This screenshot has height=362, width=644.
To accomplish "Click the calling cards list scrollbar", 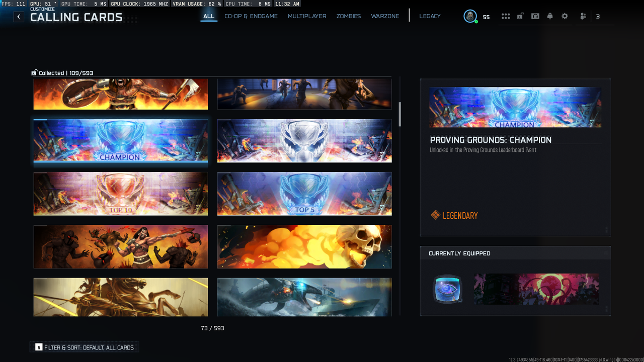I will coord(400,114).
